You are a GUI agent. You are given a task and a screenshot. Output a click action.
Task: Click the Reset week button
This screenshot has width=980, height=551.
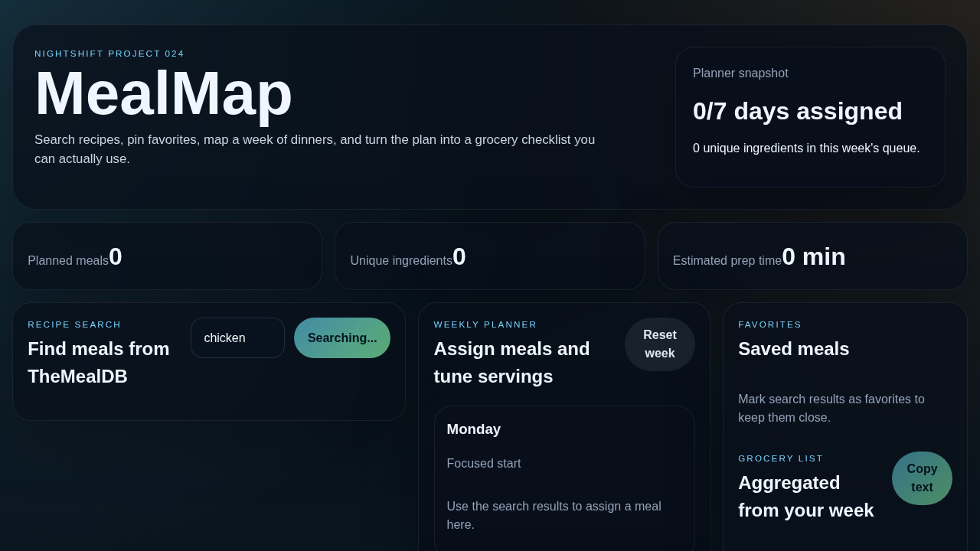[x=659, y=344]
